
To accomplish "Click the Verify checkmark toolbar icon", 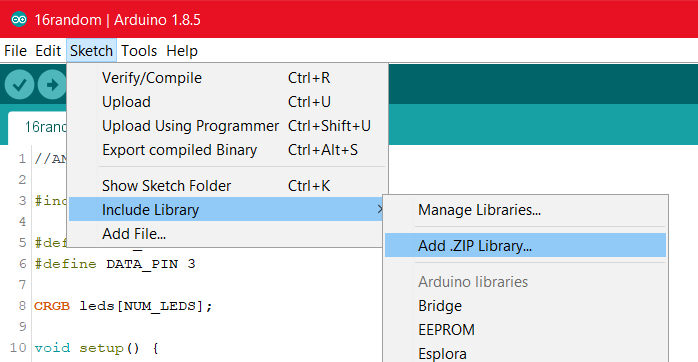I will [19, 85].
